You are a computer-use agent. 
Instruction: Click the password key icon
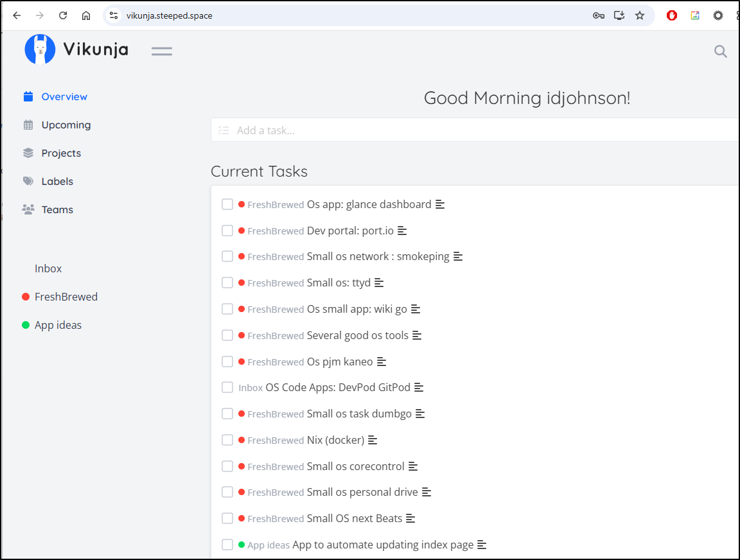pos(599,15)
